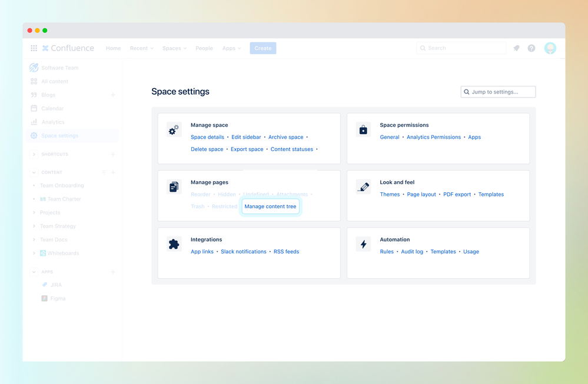Open App links under Integrations

point(202,251)
